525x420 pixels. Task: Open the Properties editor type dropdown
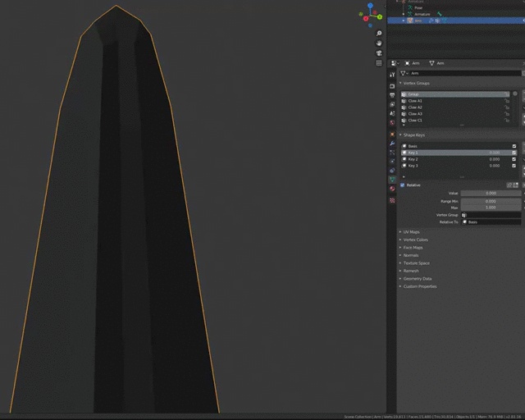(395, 63)
